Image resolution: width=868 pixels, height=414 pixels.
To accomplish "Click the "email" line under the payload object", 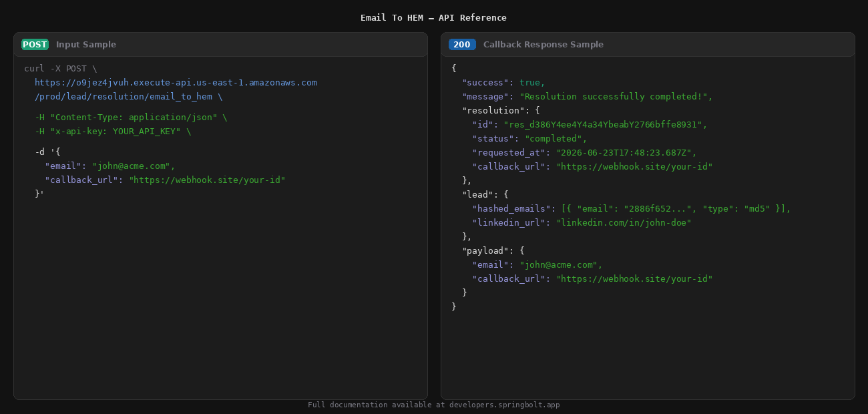I will coord(537,265).
